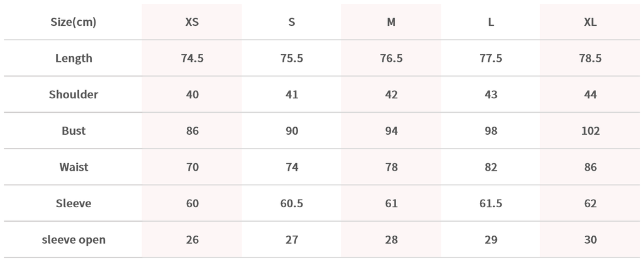
Task: Select the 102 bust value for XL
Action: coord(591,131)
